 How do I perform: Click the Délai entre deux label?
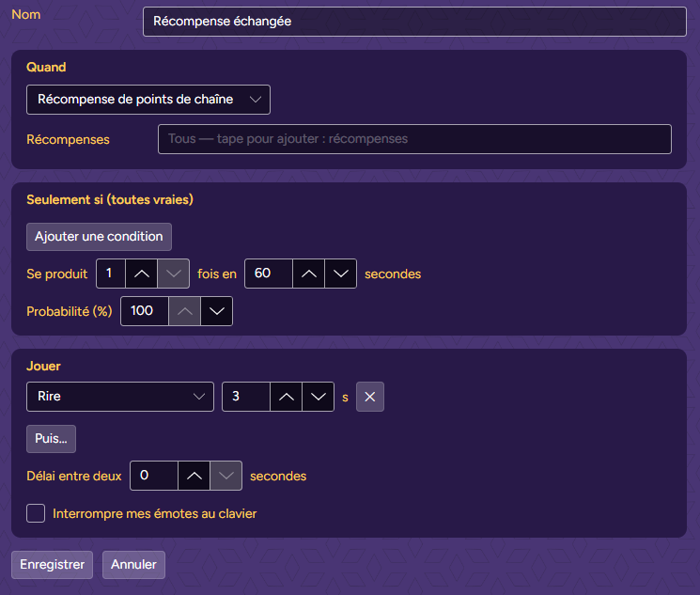(73, 477)
